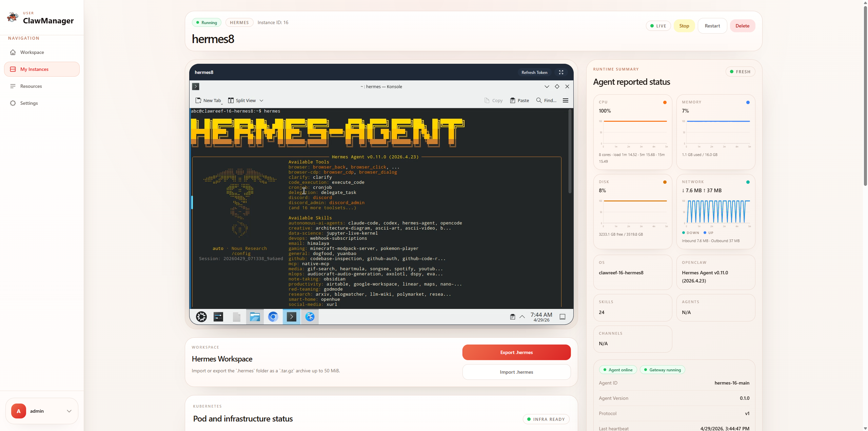Image resolution: width=868 pixels, height=431 pixels.
Task: Float the Konsole window with diamond icon
Action: pos(557,86)
